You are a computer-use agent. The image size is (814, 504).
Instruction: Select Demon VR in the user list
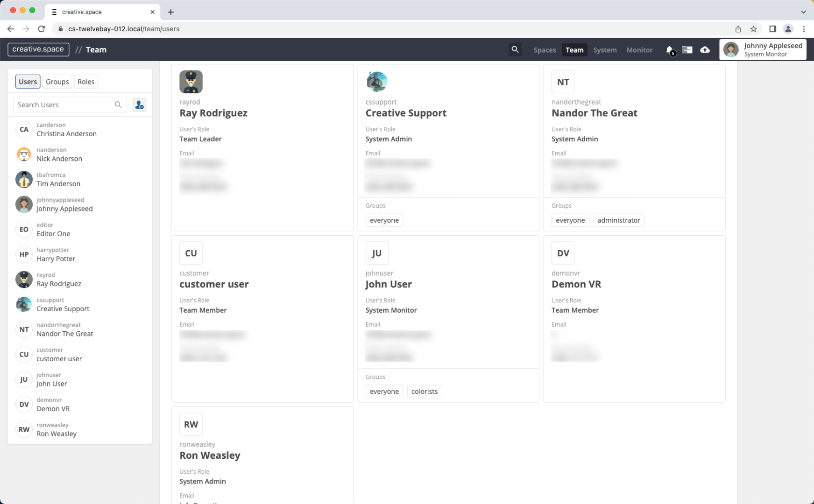coord(80,405)
